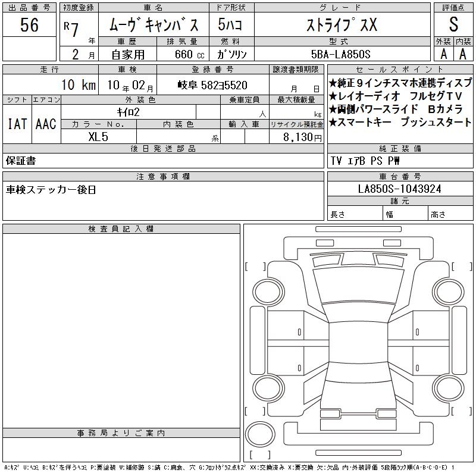Image resolution: width=476 pixels, height=476 pixels.
Task: Select the vehicle history 自家用
Action: coord(128,54)
